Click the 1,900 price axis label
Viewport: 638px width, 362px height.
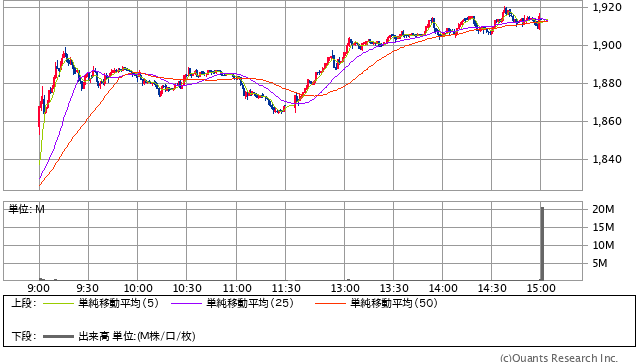[x=607, y=45]
